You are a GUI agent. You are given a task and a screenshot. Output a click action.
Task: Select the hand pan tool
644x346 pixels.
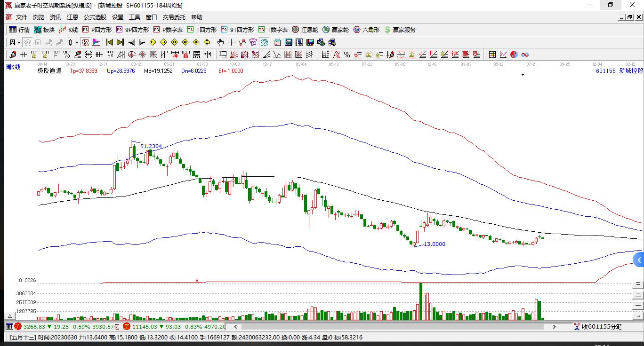coord(220,42)
